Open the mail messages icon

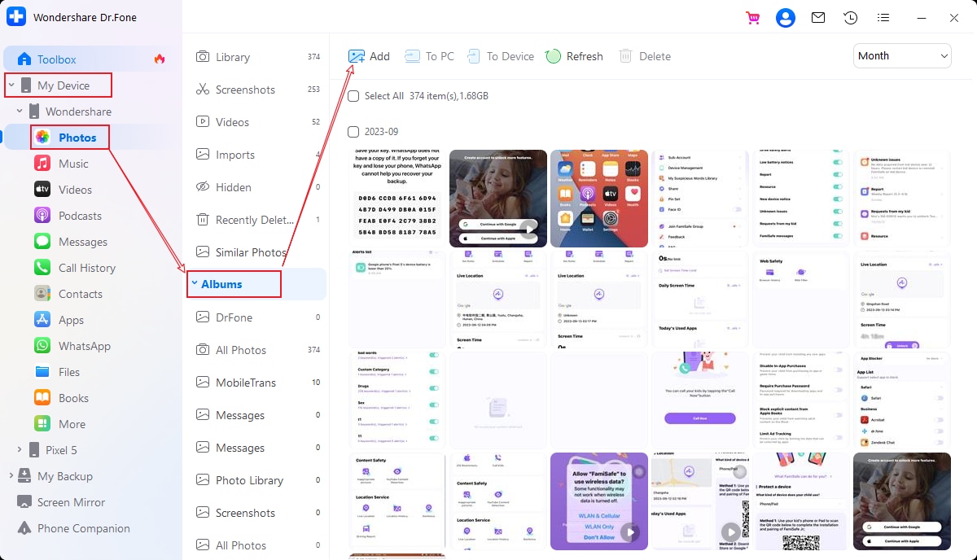(818, 18)
